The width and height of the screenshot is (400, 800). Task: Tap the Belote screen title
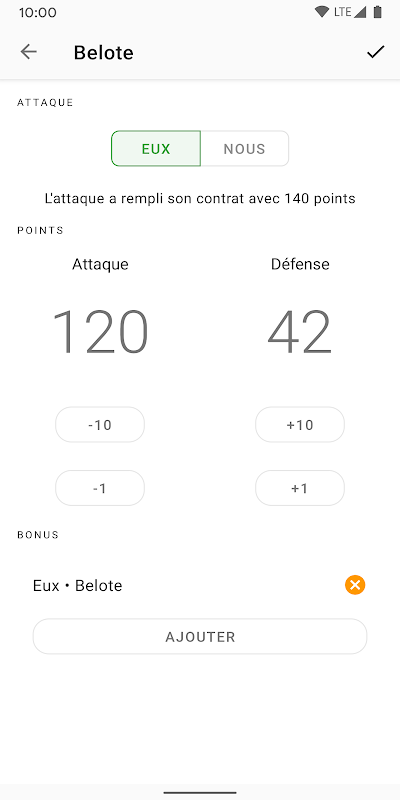(104, 53)
